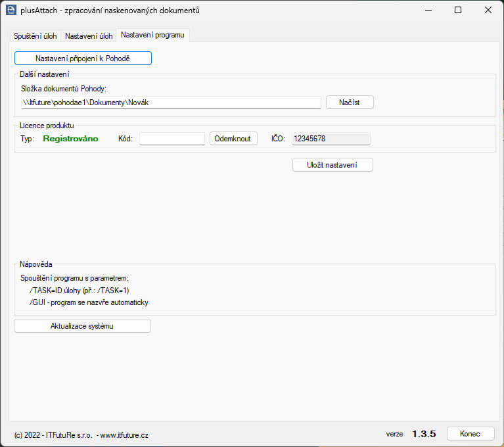The width and height of the screenshot is (504, 447).
Task: Minimize the plusAttach window
Action: click(x=428, y=10)
